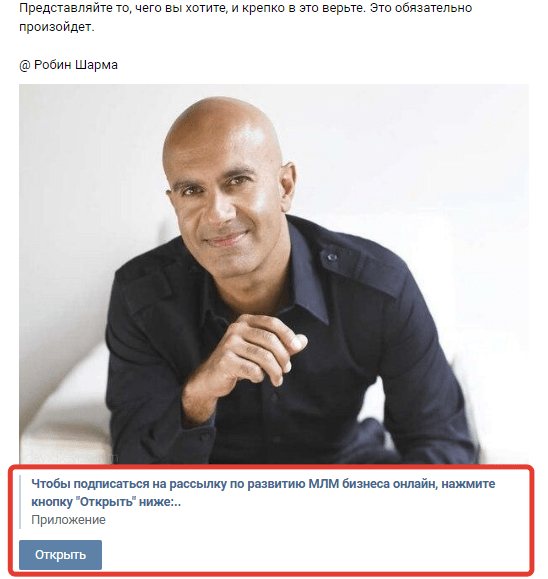Click the shoulder strap button on the shirt
The width and height of the screenshot is (548, 579).
click(332, 257)
